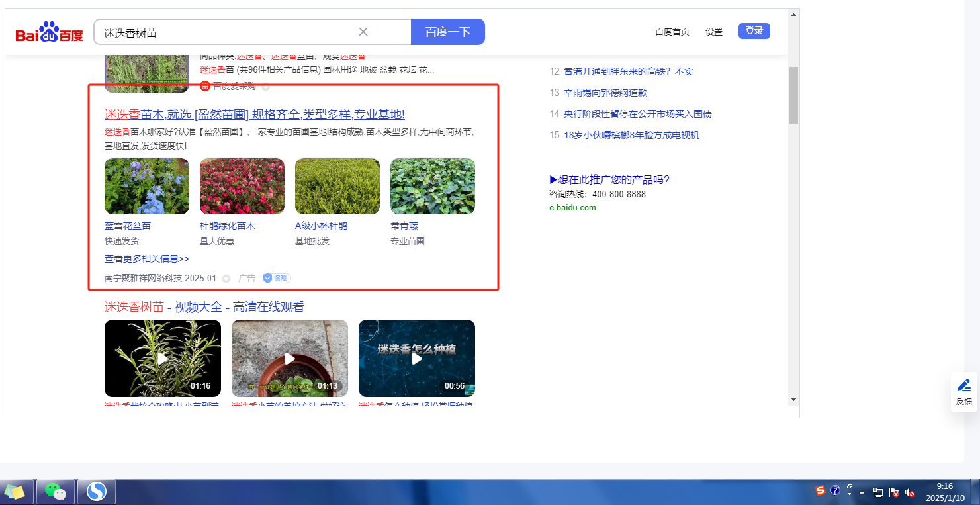Open the e.baidu.com link
The width and height of the screenshot is (980, 505).
coord(572,207)
